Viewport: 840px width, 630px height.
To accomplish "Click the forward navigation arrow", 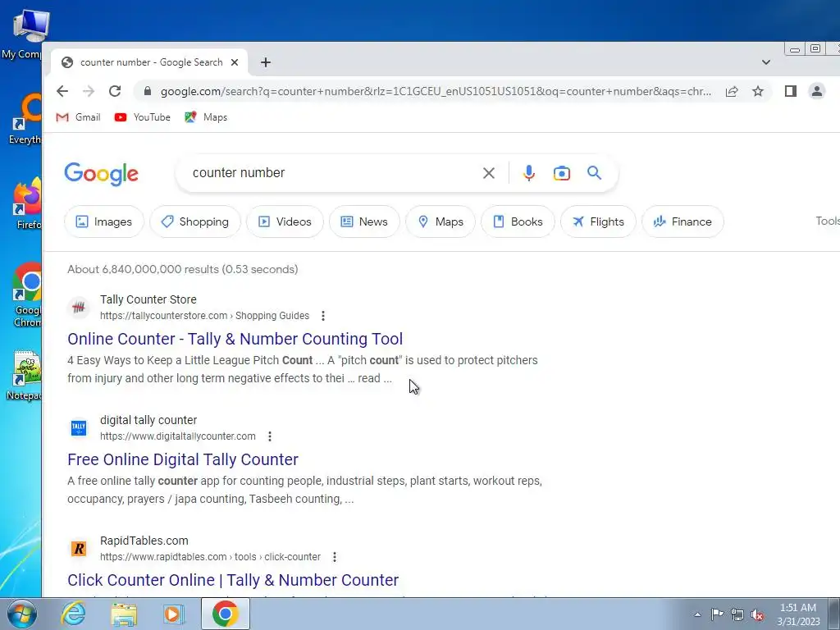I will (89, 91).
